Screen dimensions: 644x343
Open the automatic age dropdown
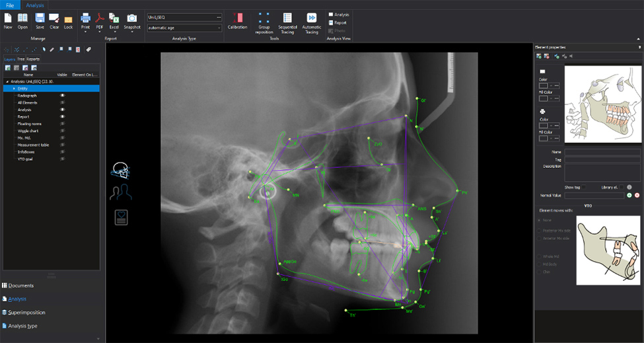point(219,28)
